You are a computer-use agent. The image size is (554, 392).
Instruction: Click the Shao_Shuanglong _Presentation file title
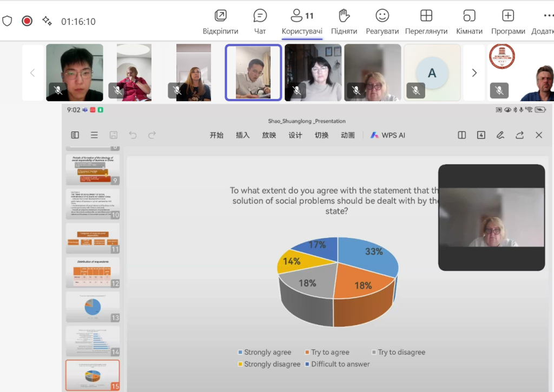click(307, 121)
